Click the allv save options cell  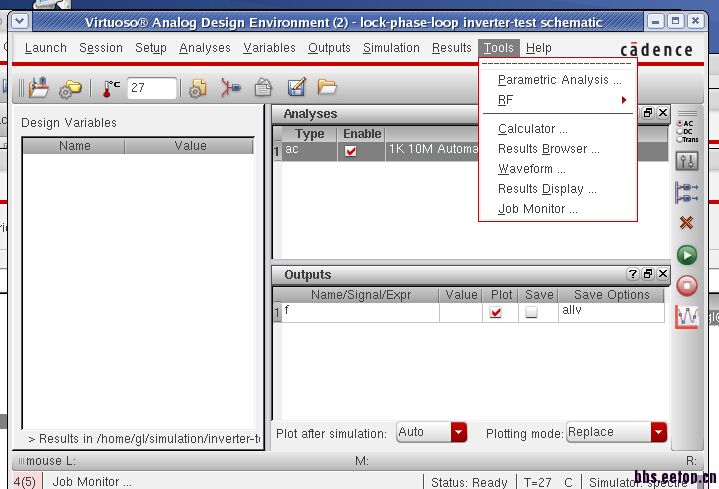(x=611, y=312)
